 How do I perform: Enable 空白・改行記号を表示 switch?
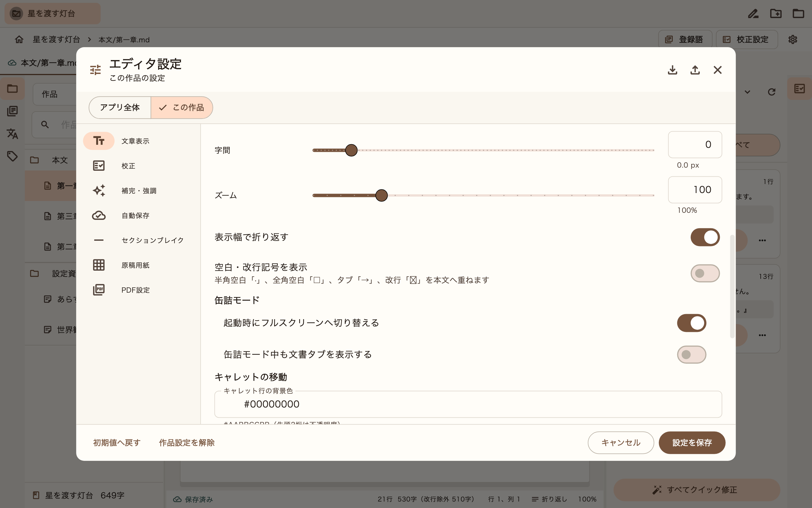click(705, 273)
